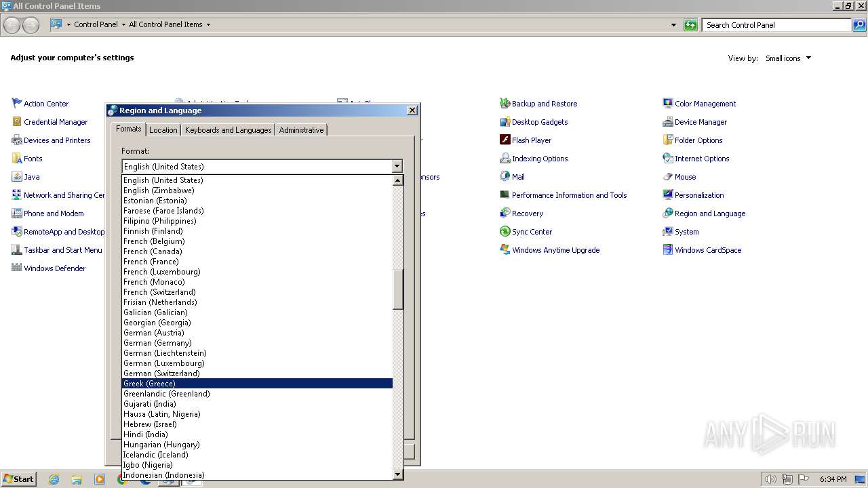The height and width of the screenshot is (488, 868).
Task: Open the Sync Center icon
Action: pos(505,232)
